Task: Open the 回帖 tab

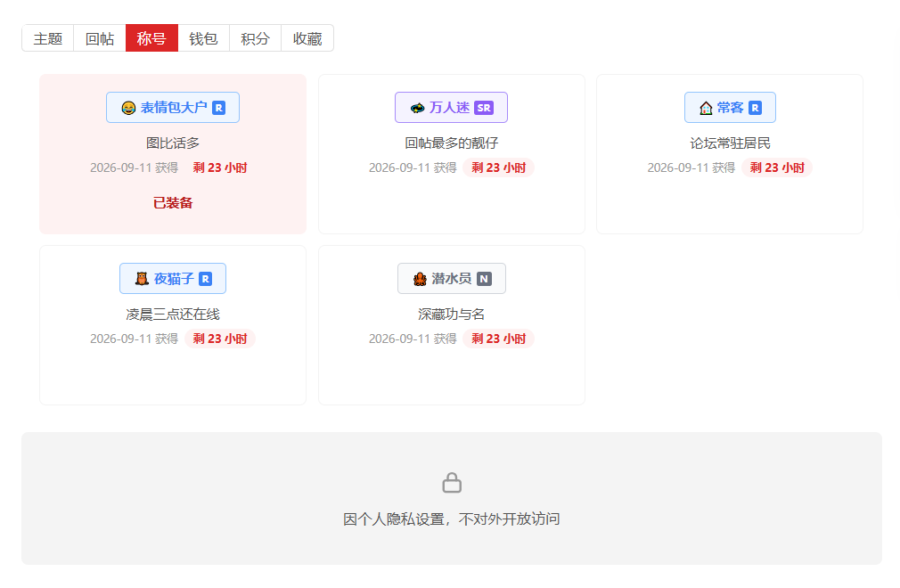Action: 100,37
